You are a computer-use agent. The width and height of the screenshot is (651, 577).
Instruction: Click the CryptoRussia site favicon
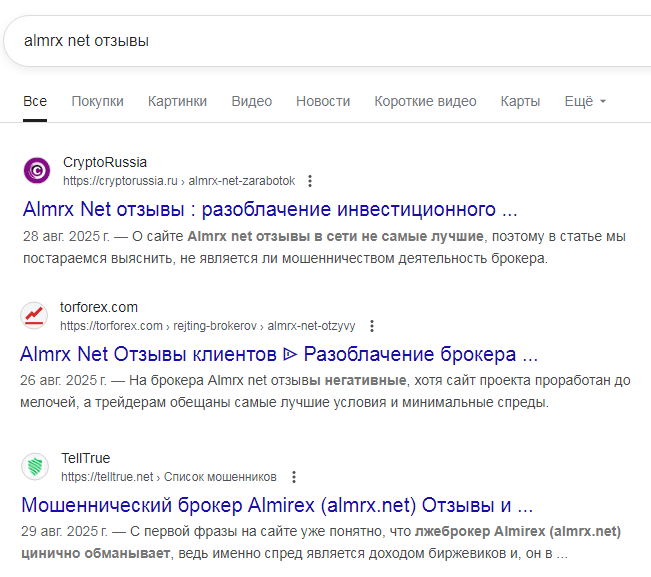click(37, 170)
